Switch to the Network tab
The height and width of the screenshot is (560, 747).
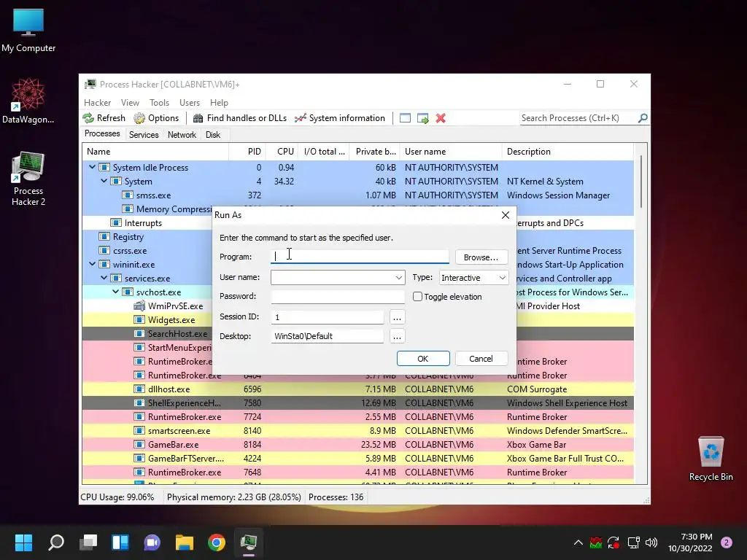pos(182,135)
